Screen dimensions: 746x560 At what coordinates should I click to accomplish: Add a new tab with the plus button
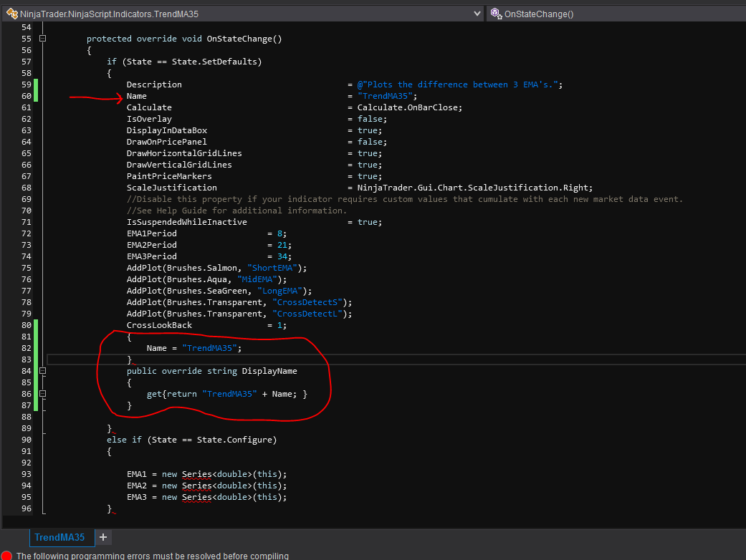point(103,537)
